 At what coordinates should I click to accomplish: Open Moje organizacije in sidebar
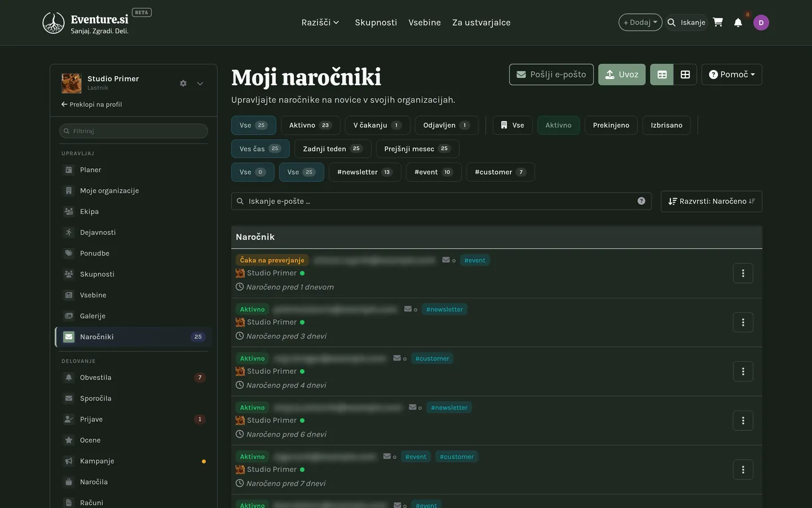coord(133,191)
